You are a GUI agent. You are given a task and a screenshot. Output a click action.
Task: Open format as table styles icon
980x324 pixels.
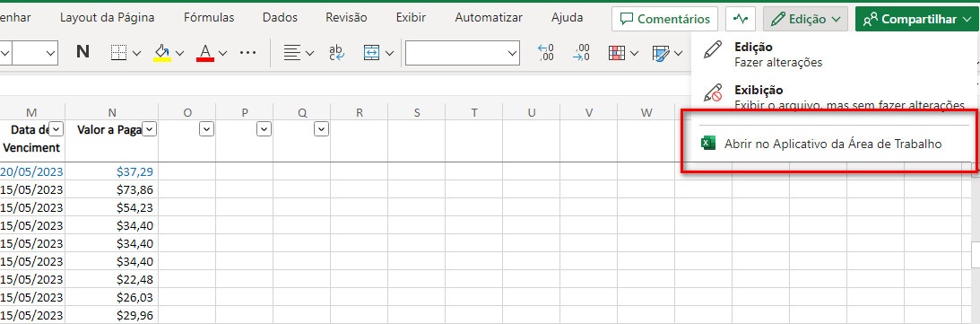click(x=661, y=53)
